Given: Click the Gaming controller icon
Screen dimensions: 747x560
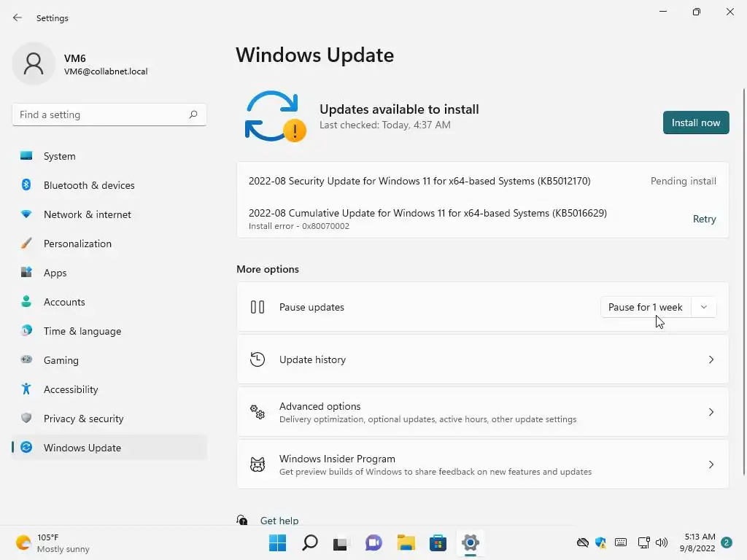Looking at the screenshot, I should pyautogui.click(x=26, y=359).
